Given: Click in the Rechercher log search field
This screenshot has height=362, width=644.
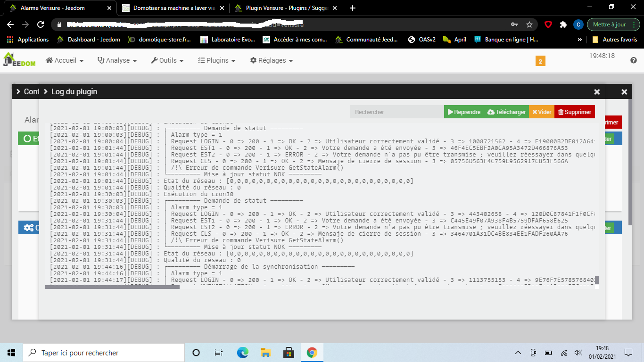Looking at the screenshot, I should point(397,112).
